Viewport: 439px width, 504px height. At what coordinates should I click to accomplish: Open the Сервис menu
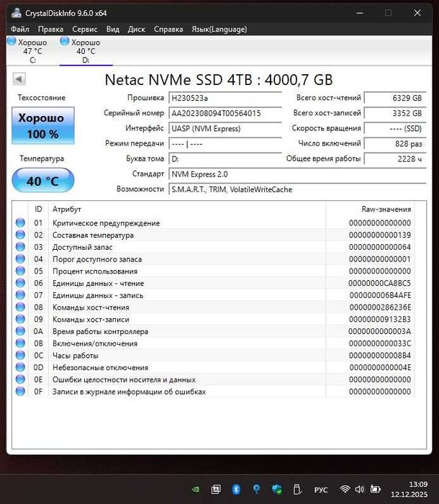84,30
